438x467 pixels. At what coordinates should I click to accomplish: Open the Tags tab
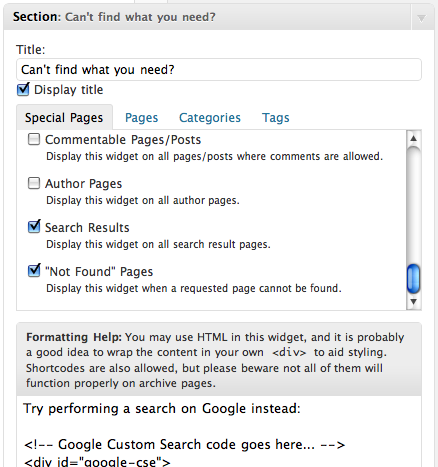point(276,118)
